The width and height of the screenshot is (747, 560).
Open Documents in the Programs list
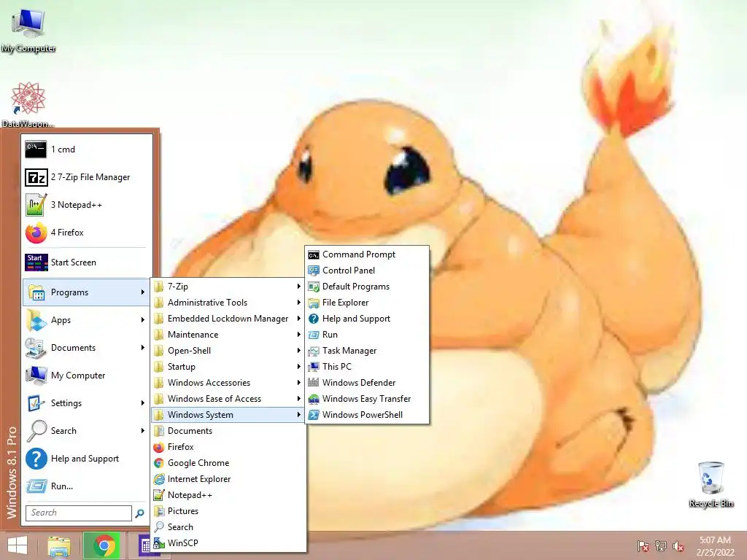pyautogui.click(x=228, y=431)
